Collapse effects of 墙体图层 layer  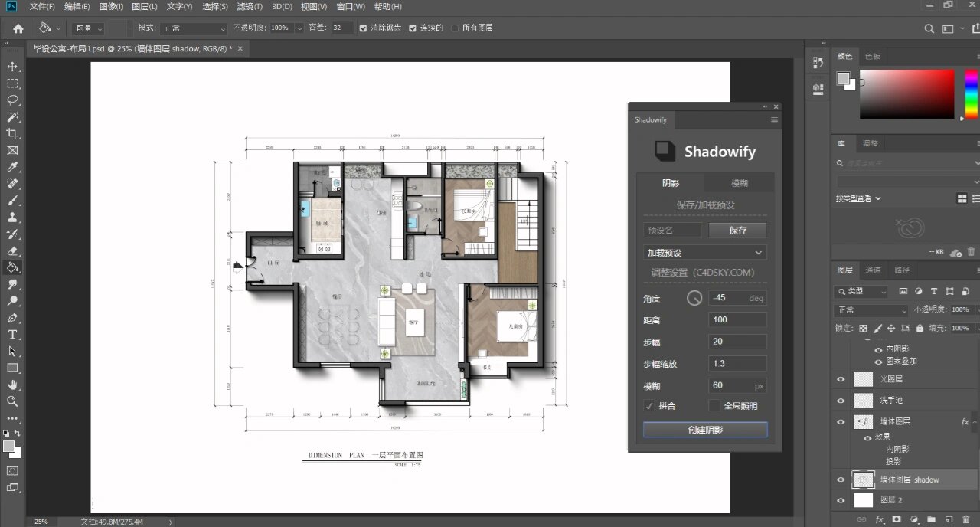tap(974, 422)
